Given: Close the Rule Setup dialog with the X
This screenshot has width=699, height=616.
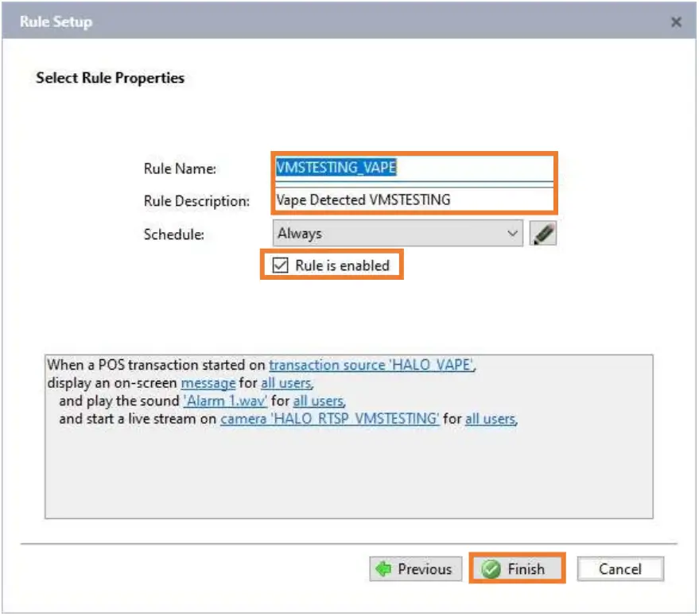Looking at the screenshot, I should pos(676,21).
